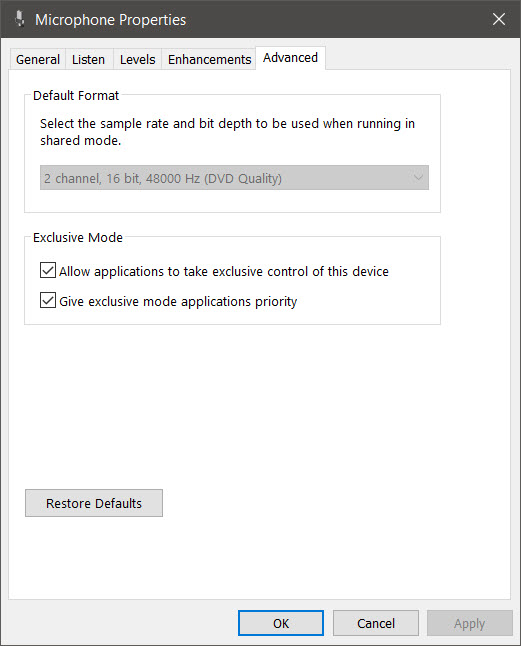The width and height of the screenshot is (521, 646).
Task: Click the Restore Defaults button
Action: point(94,503)
